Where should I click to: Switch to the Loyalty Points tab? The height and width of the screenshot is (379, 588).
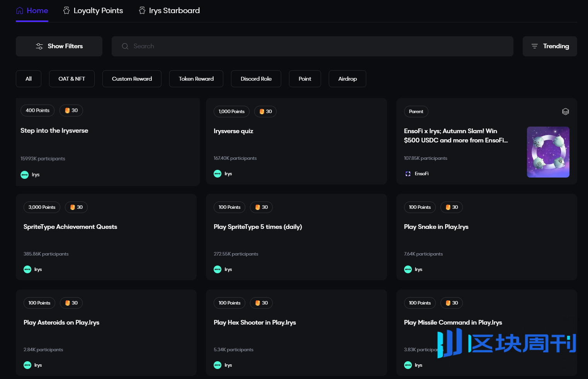coord(93,11)
